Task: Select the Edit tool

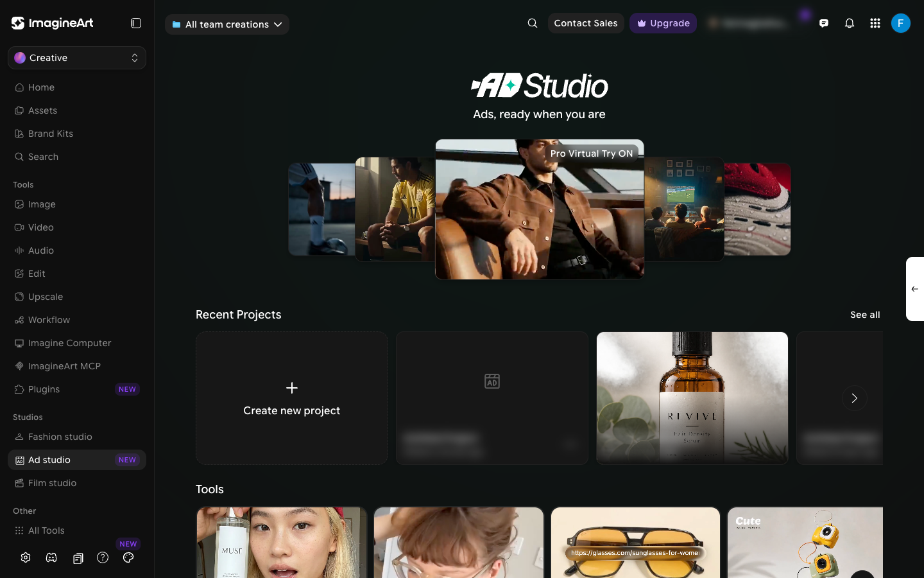Action: 77,274
